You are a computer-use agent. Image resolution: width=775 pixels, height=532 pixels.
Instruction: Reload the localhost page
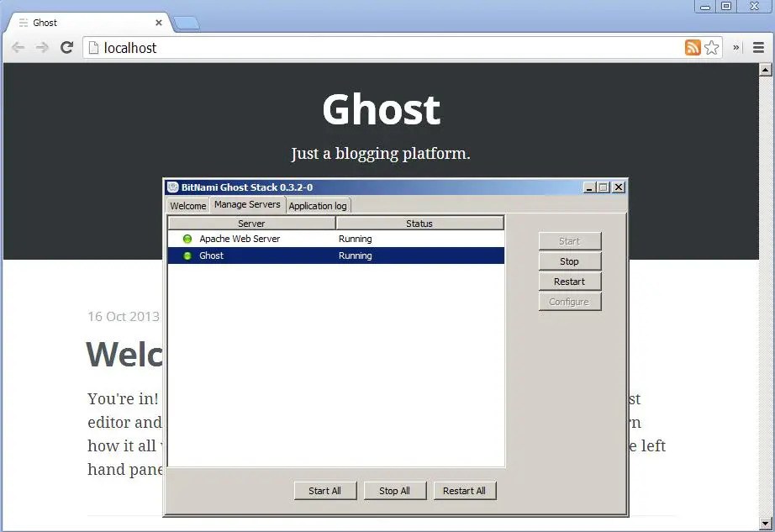[66, 47]
